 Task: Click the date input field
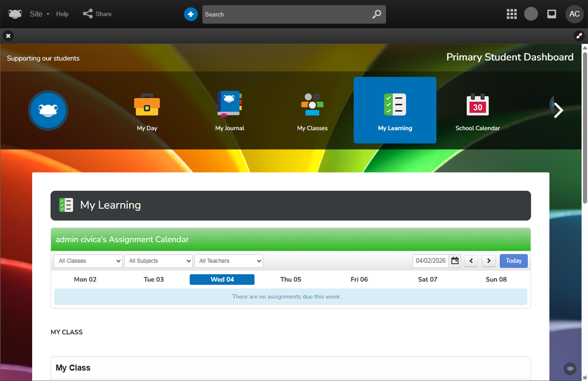click(x=430, y=261)
